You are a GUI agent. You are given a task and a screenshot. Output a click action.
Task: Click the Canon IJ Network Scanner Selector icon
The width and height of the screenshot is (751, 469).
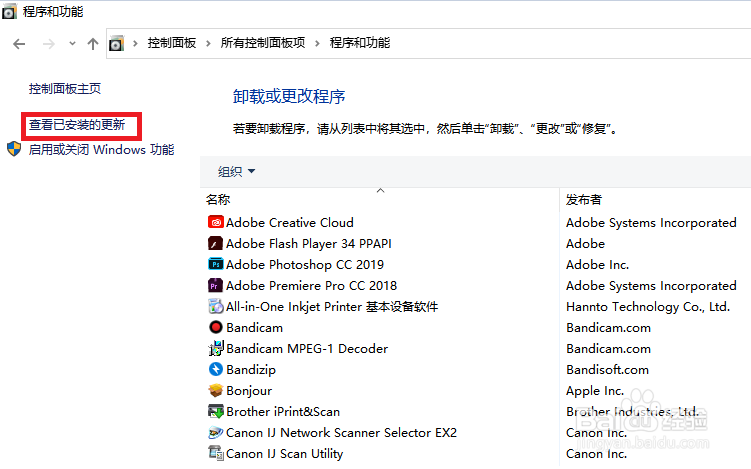216,433
